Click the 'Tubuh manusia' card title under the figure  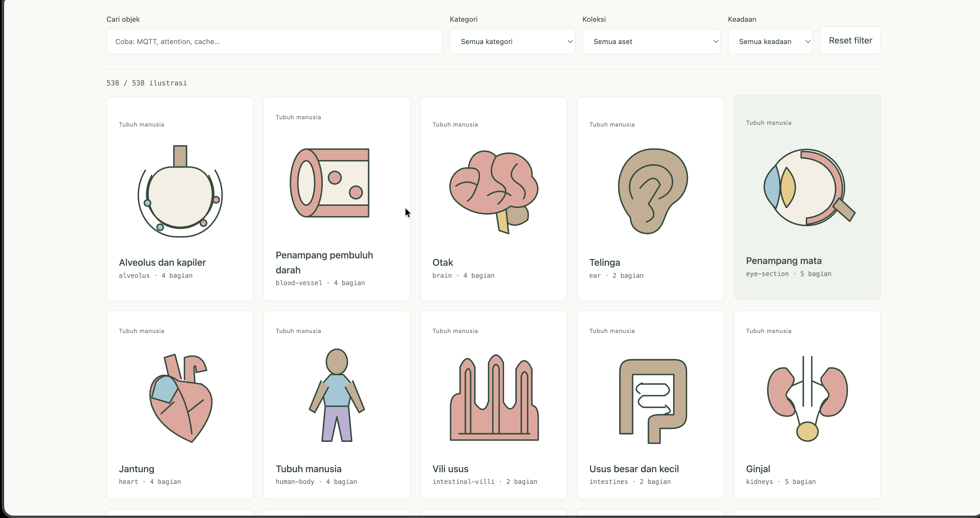[x=309, y=469]
